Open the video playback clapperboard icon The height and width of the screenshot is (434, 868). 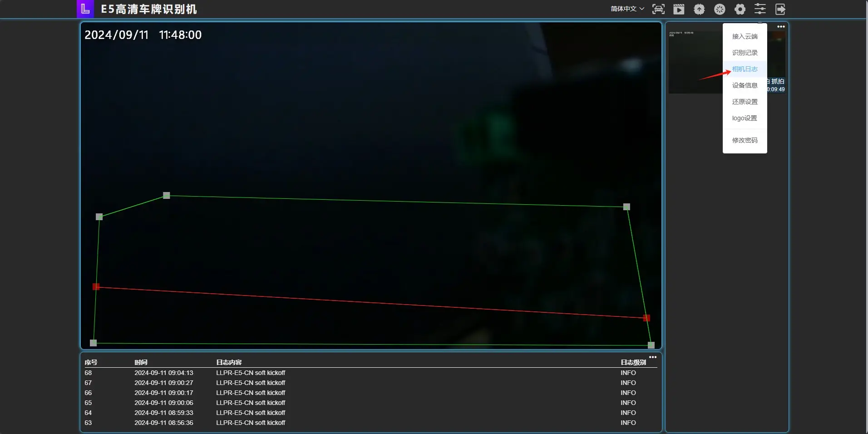[x=679, y=9]
